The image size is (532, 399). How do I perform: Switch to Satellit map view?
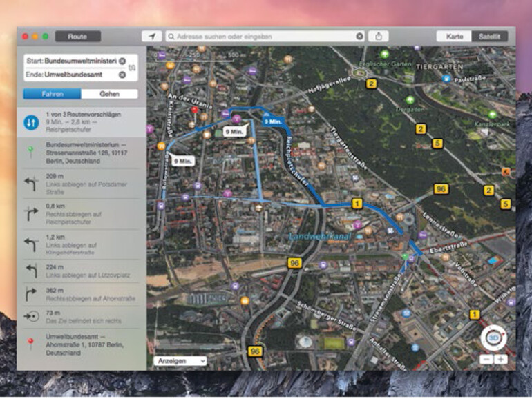[490, 37]
